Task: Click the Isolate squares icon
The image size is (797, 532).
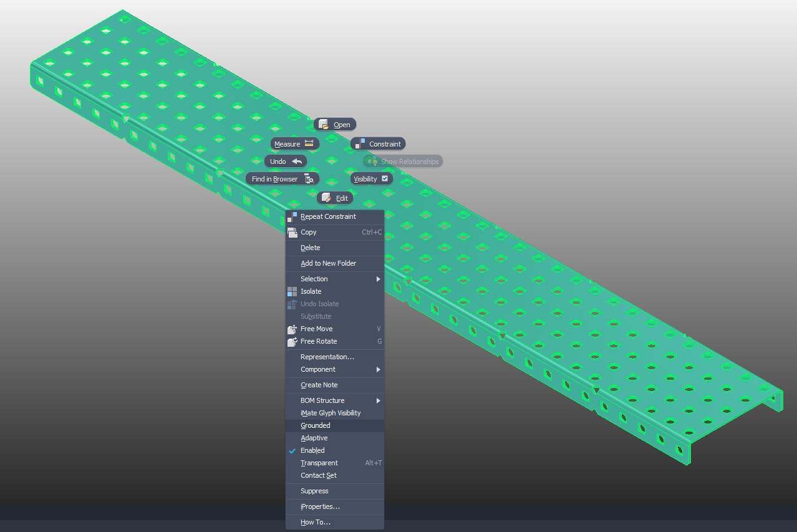Action: click(x=292, y=291)
